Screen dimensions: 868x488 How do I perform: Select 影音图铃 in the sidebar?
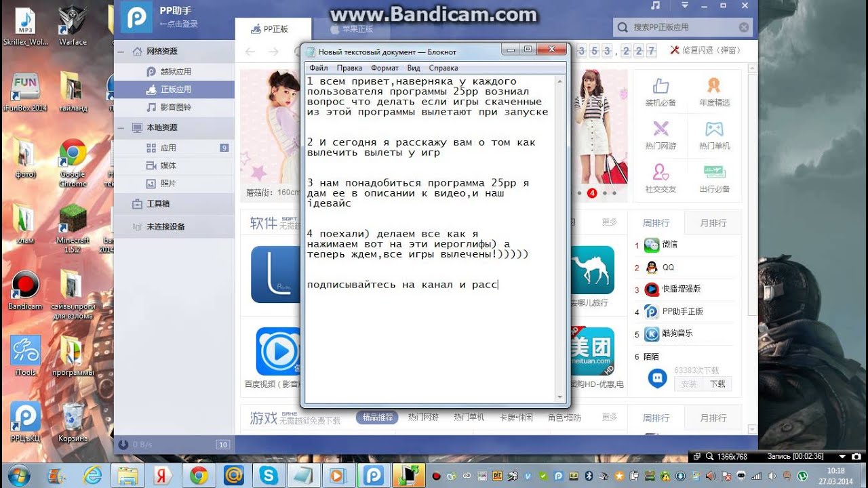(x=174, y=107)
